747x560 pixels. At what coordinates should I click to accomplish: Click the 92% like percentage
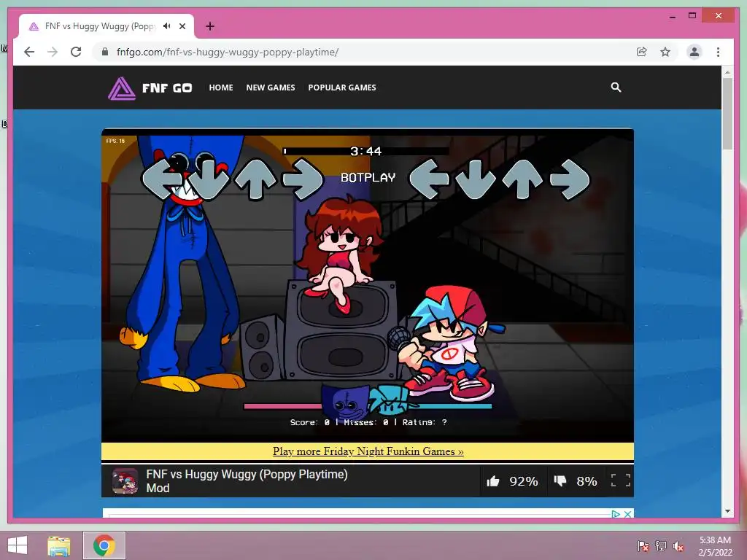pyautogui.click(x=524, y=481)
